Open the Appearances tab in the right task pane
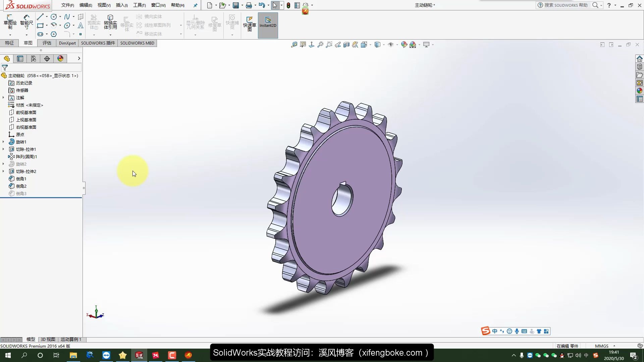 640,91
